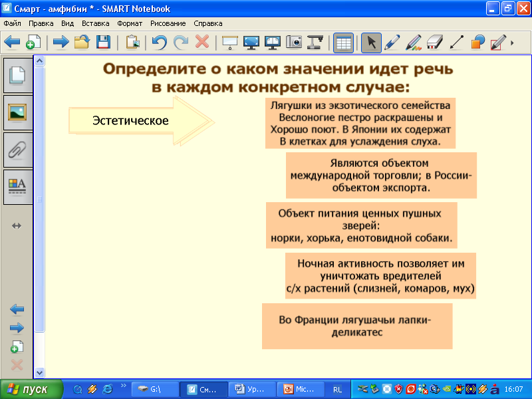The width and height of the screenshot is (532, 399).
Task: Select the Эстетическое arrow shape
Action: [x=142, y=121]
